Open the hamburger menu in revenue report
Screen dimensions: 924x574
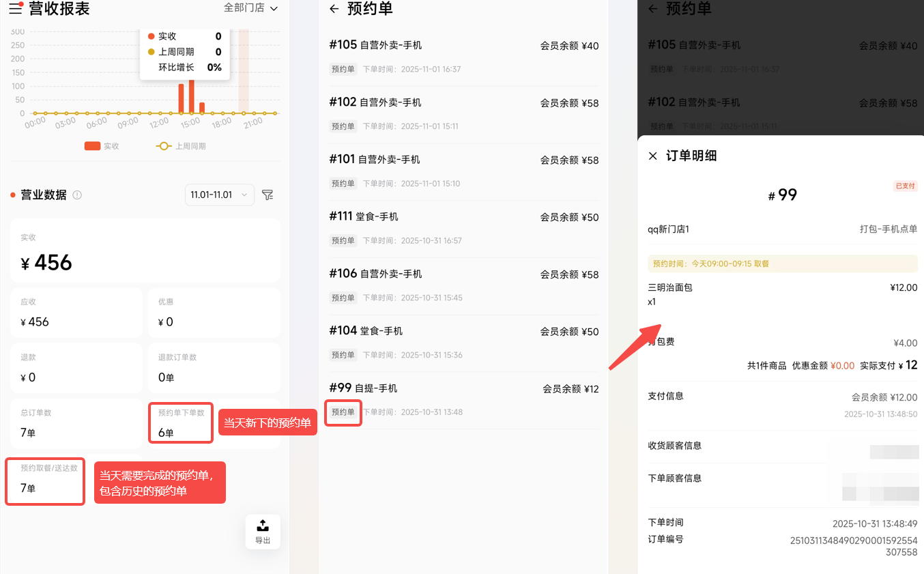pyautogui.click(x=15, y=9)
